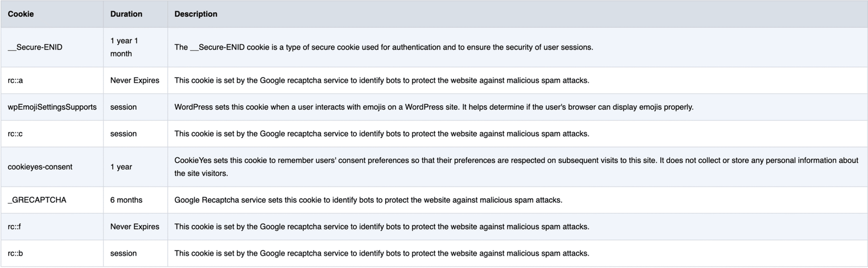Select the rc::f cookie name cell
Viewport: 868px width, 268px height.
[15, 227]
